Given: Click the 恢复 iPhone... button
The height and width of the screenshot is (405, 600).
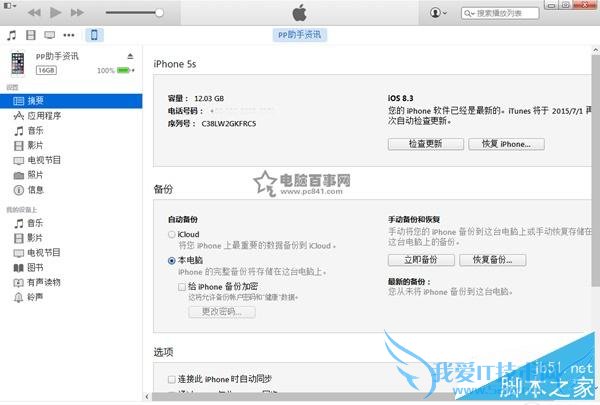Looking at the screenshot, I should (506, 144).
